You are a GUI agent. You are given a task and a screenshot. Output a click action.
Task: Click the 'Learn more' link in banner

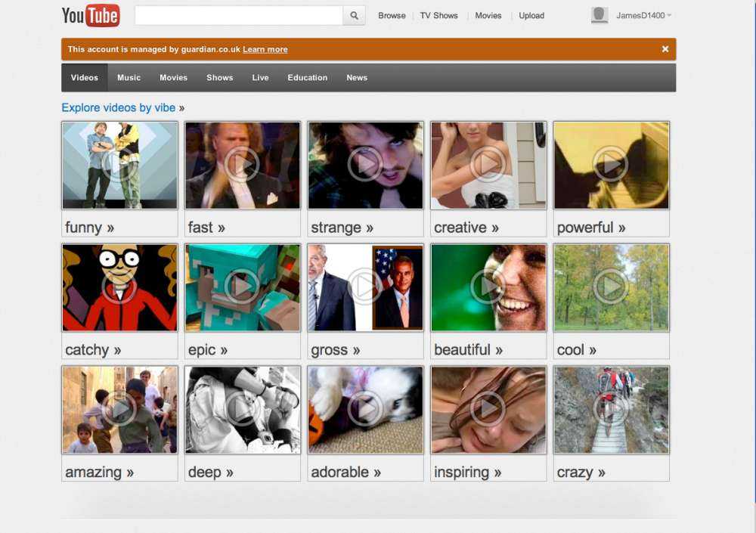[x=265, y=50]
